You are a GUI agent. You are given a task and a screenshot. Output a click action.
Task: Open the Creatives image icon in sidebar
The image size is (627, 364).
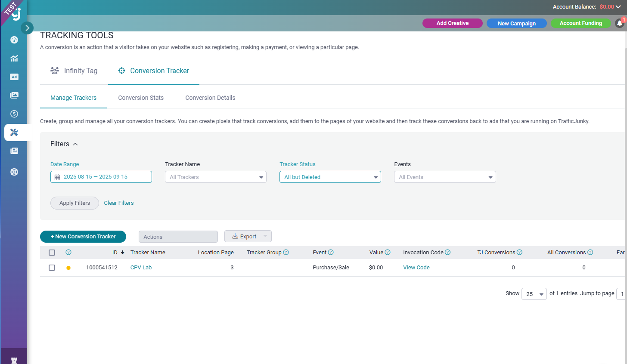tap(14, 95)
